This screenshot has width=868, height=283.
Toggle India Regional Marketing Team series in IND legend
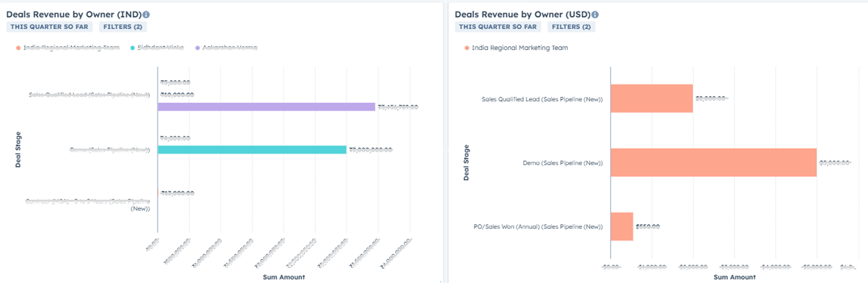coord(71,48)
